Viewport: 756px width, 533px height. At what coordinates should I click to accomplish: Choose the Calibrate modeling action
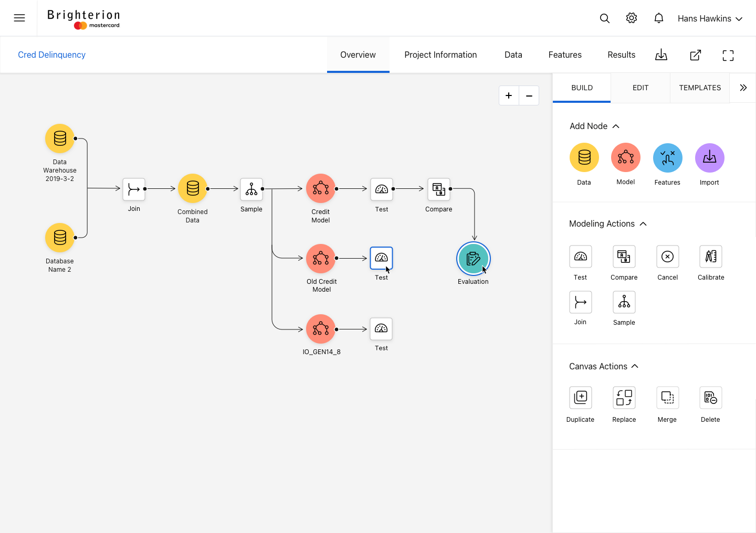711,257
